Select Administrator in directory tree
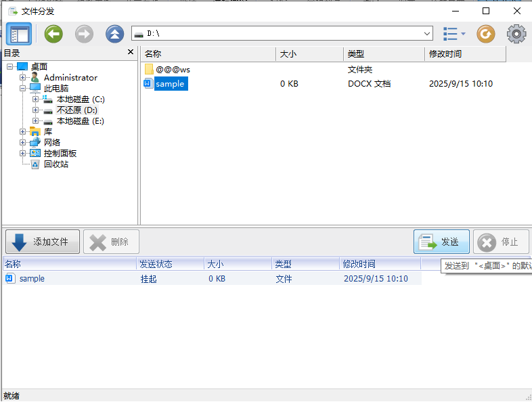 [x=70, y=77]
